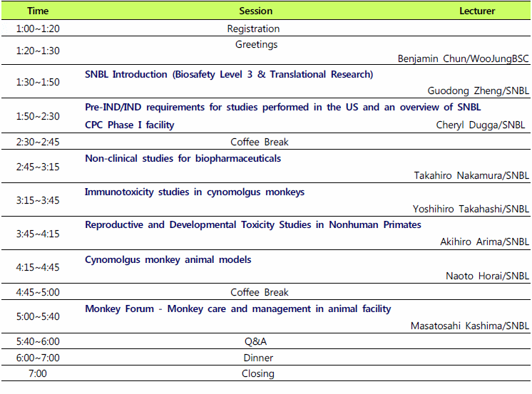Click the 'Time' column header

point(38,11)
